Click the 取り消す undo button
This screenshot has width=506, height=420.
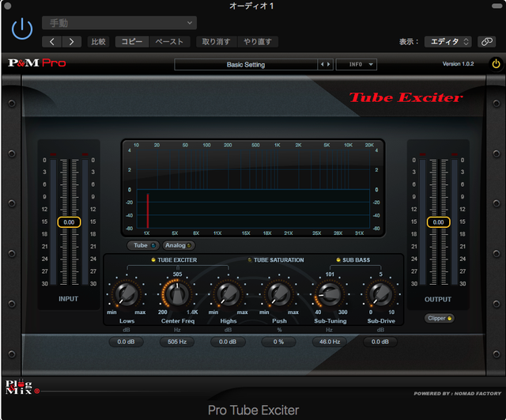pyautogui.click(x=216, y=42)
